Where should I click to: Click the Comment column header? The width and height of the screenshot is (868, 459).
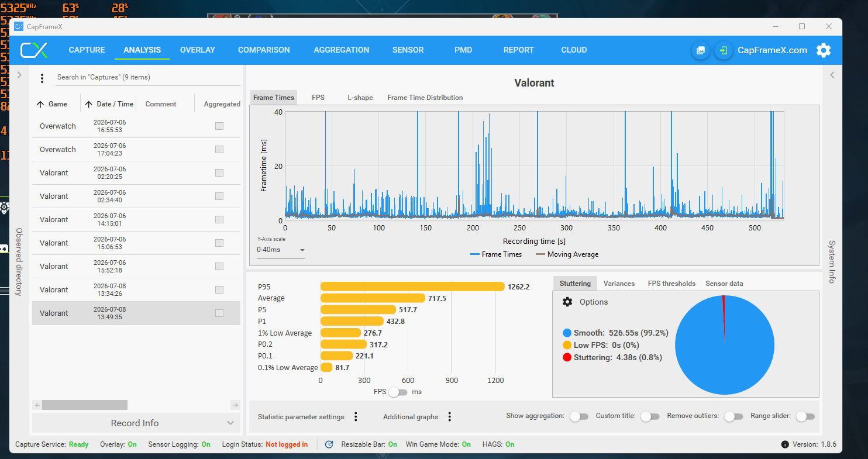(x=161, y=104)
